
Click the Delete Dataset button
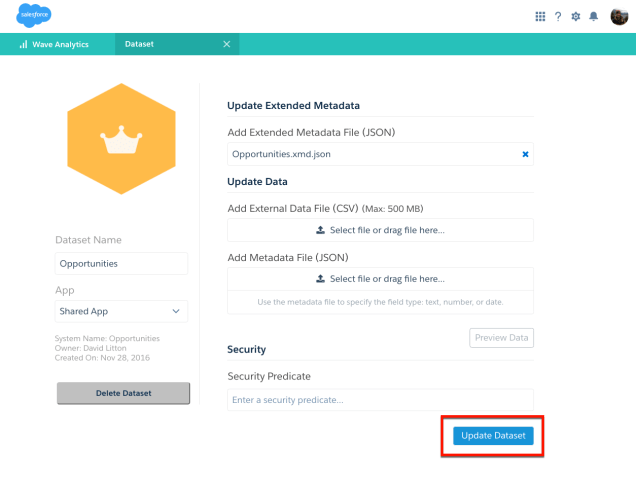(123, 393)
